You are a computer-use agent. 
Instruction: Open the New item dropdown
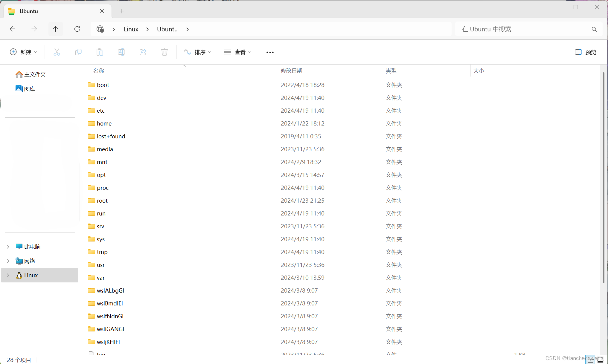[23, 52]
